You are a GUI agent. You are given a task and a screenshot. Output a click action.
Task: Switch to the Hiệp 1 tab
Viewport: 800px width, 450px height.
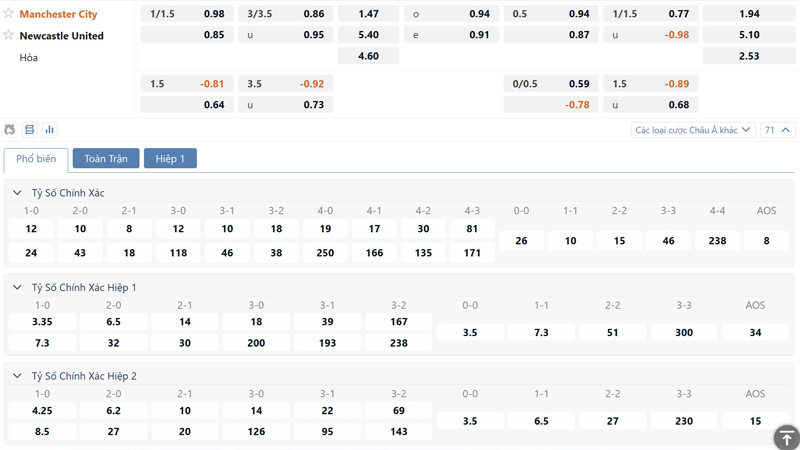tap(170, 159)
